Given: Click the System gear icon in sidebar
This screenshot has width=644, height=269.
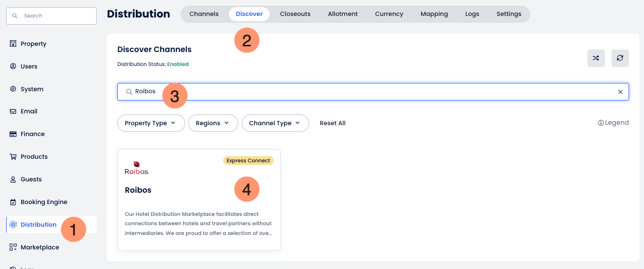Looking at the screenshot, I should pyautogui.click(x=13, y=89).
